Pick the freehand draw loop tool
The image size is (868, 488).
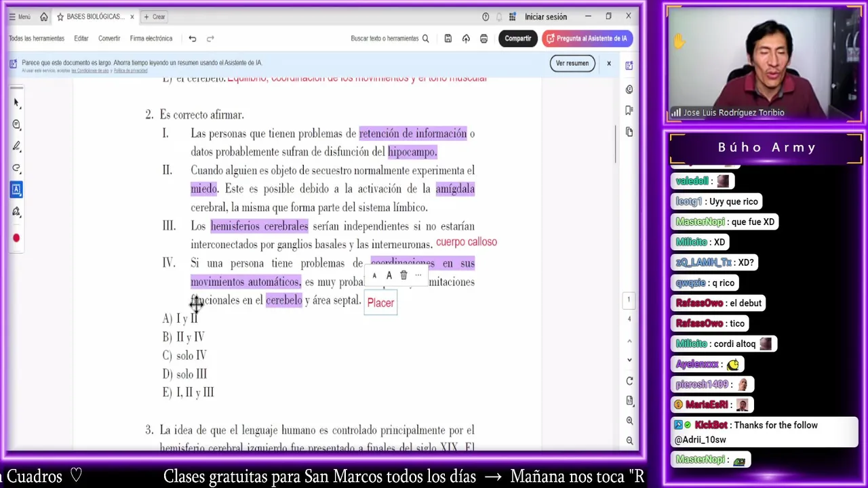(16, 168)
